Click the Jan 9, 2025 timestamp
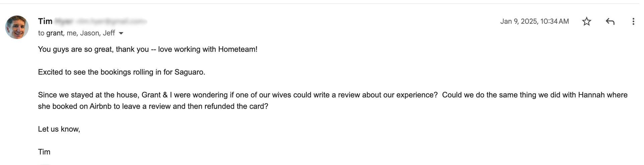The width and height of the screenshot is (644, 165). pyautogui.click(x=534, y=21)
